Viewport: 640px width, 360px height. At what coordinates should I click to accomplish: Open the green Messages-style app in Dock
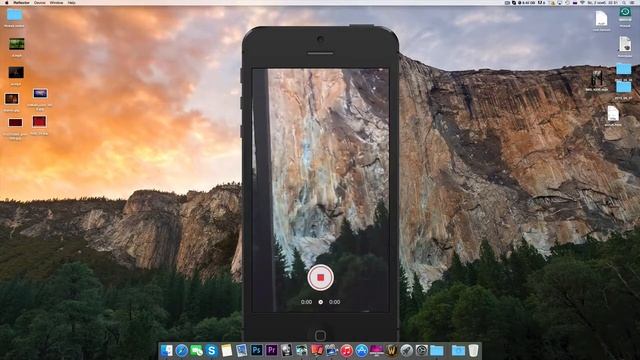197,350
